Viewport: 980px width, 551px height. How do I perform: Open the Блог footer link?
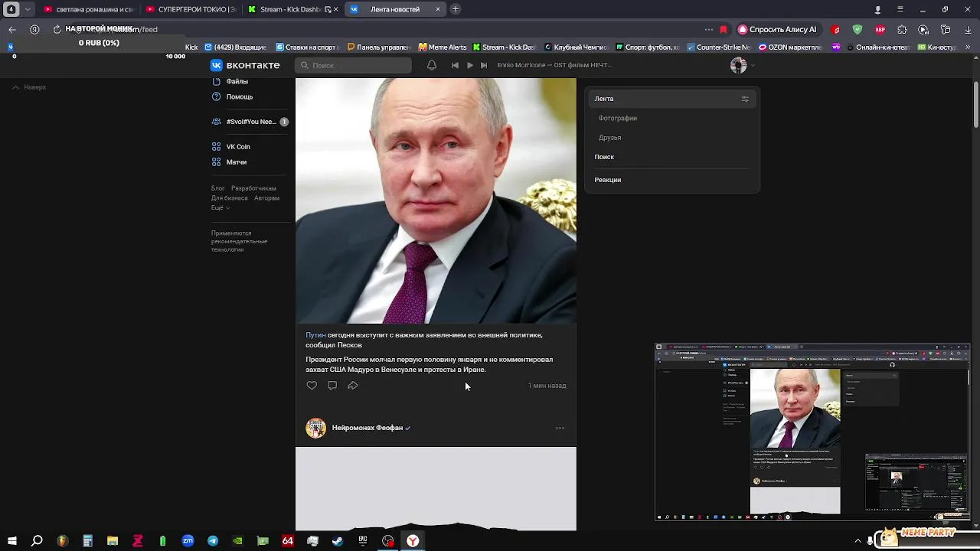coord(218,188)
